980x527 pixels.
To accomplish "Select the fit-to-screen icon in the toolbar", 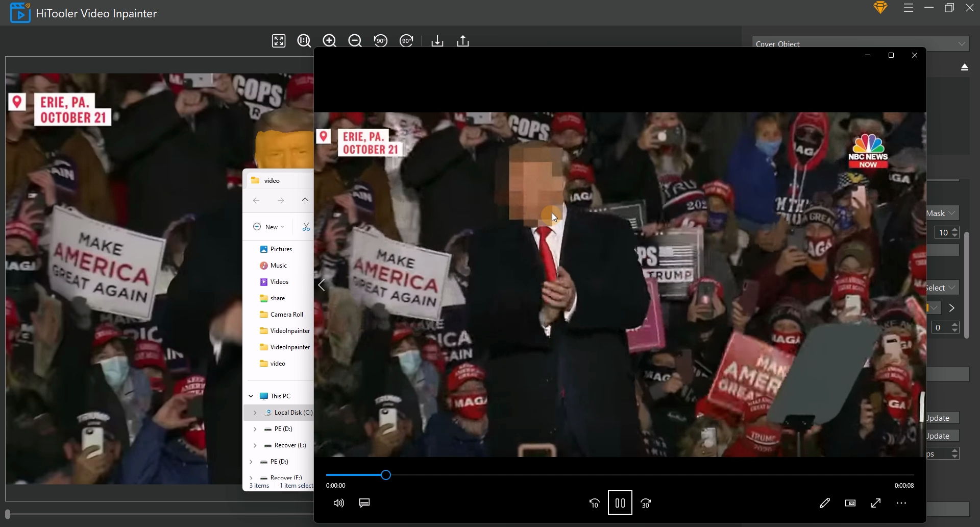I will click(x=279, y=41).
